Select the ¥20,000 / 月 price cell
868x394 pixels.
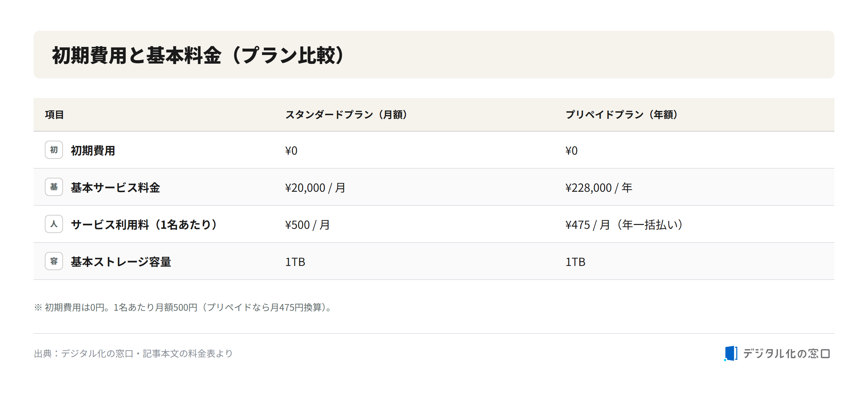[315, 188]
